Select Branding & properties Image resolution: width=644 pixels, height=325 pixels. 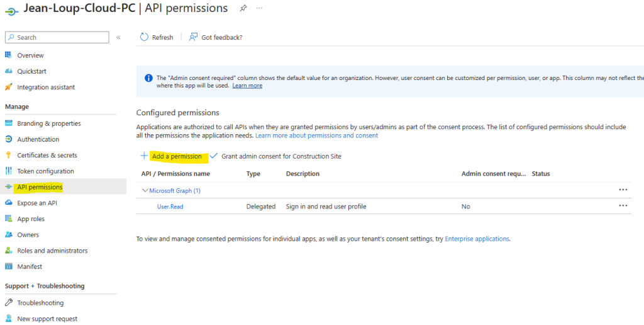click(49, 123)
